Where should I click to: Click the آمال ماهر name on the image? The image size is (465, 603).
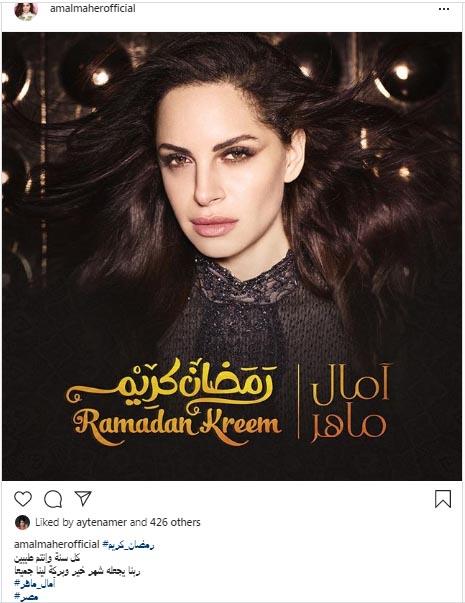[348, 403]
